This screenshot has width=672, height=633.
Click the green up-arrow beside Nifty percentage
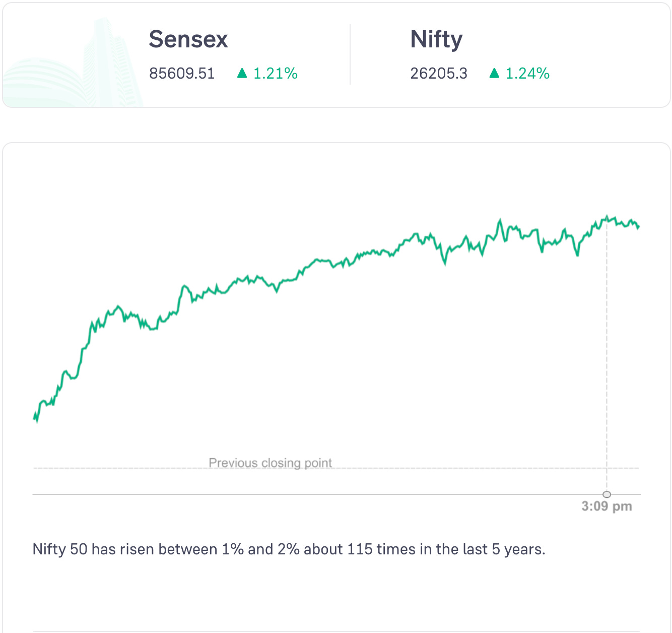click(494, 74)
